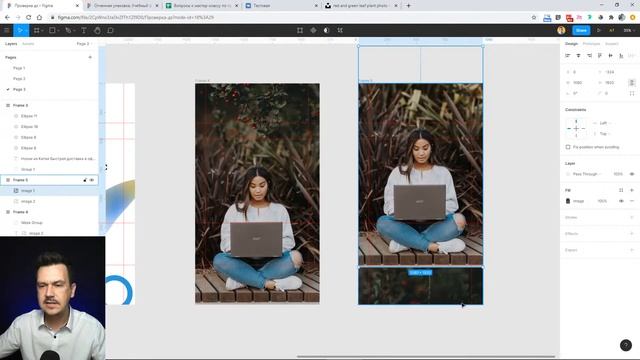Select the Comment tool
Image resolution: width=640 pixels, height=360 pixels.
click(110, 30)
